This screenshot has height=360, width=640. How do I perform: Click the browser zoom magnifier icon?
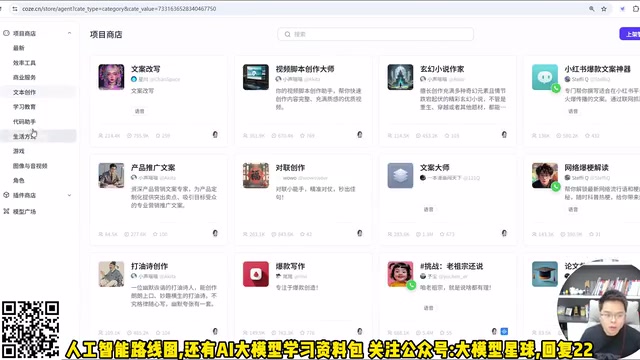591,9
